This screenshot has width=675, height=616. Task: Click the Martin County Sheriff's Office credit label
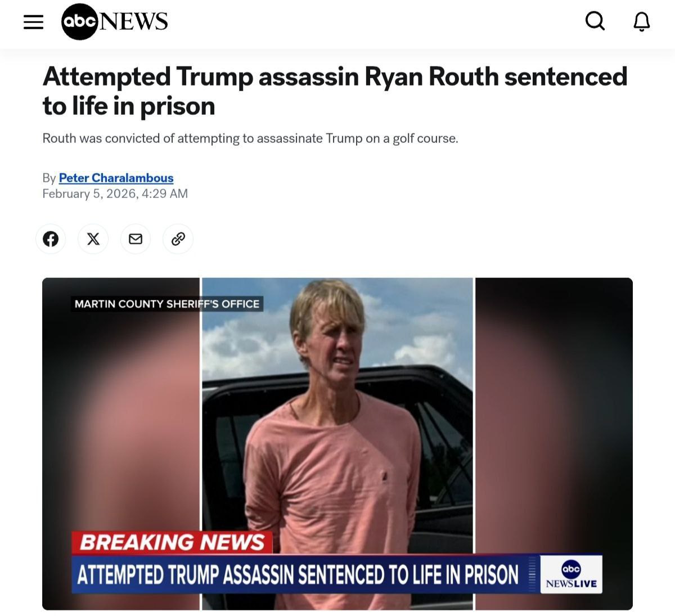167,304
